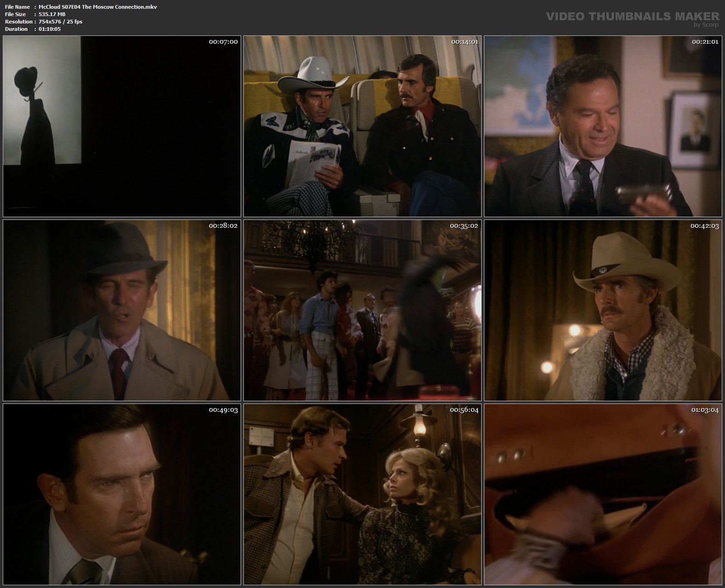Click the 01:03:04 timestamp label

[x=705, y=410]
